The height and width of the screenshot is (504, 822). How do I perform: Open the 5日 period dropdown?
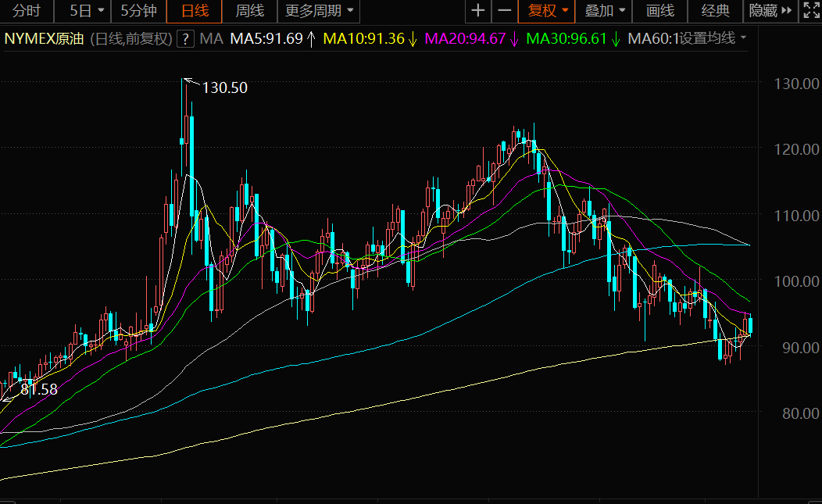(84, 11)
